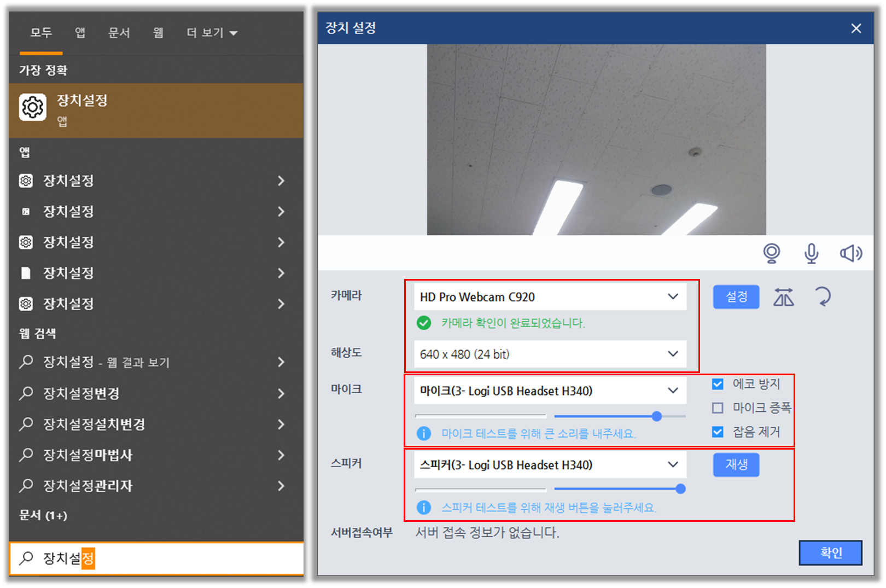Click the microphone icon below the preview
Viewport: 886px width, 588px height.
tap(812, 253)
